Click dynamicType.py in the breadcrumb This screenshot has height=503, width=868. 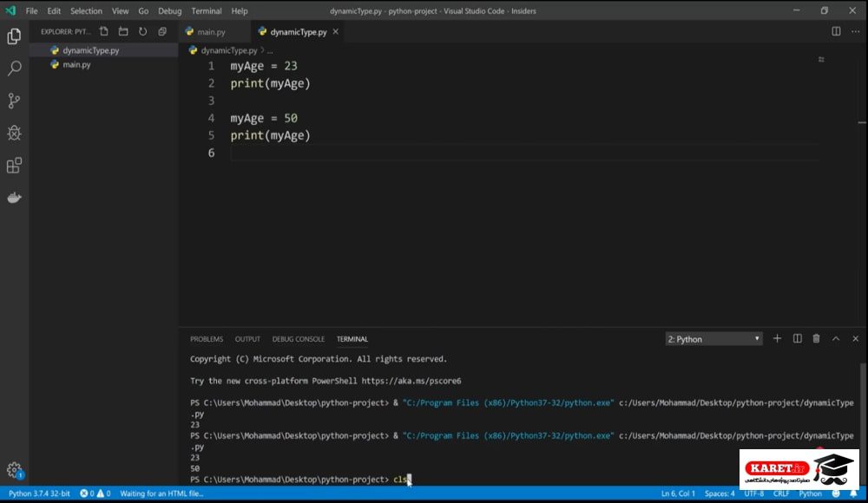click(228, 50)
